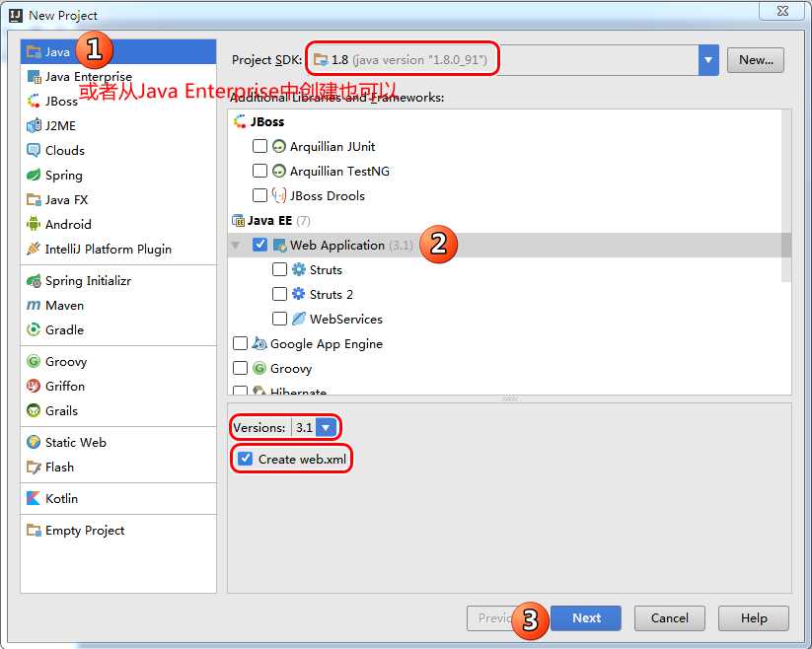The image size is (812, 649).
Task: Check the Google App Engine checkbox
Action: pyautogui.click(x=241, y=343)
